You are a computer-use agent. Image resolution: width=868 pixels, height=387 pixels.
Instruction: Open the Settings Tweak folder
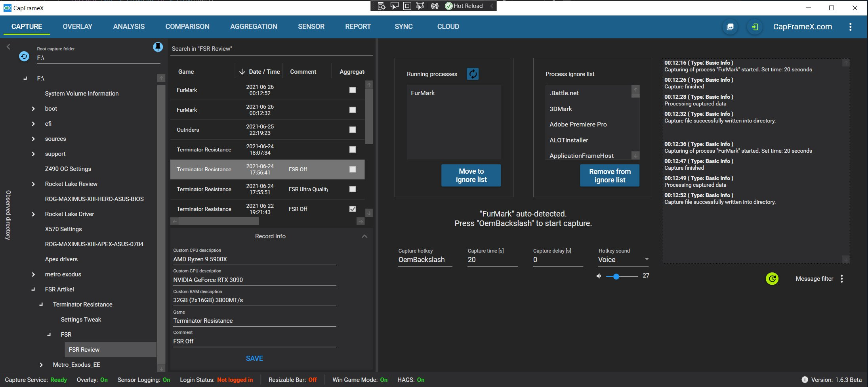click(81, 320)
